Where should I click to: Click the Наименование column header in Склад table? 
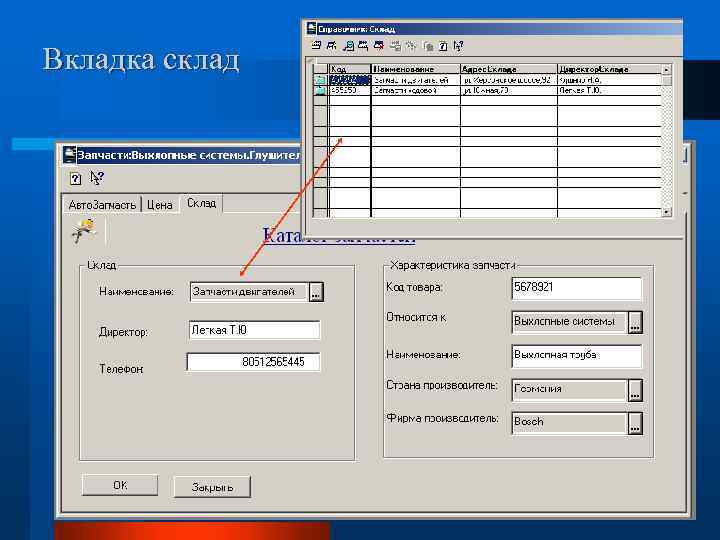tap(416, 69)
